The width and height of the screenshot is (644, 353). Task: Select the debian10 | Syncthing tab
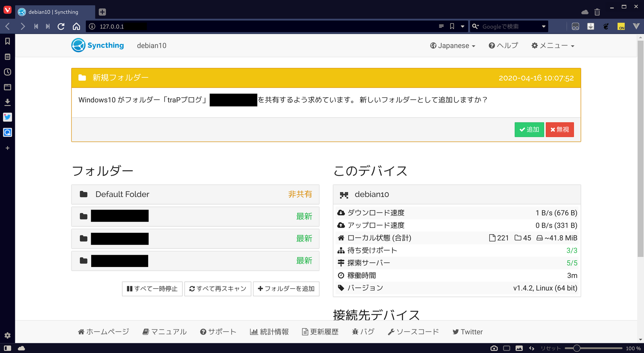(x=55, y=12)
